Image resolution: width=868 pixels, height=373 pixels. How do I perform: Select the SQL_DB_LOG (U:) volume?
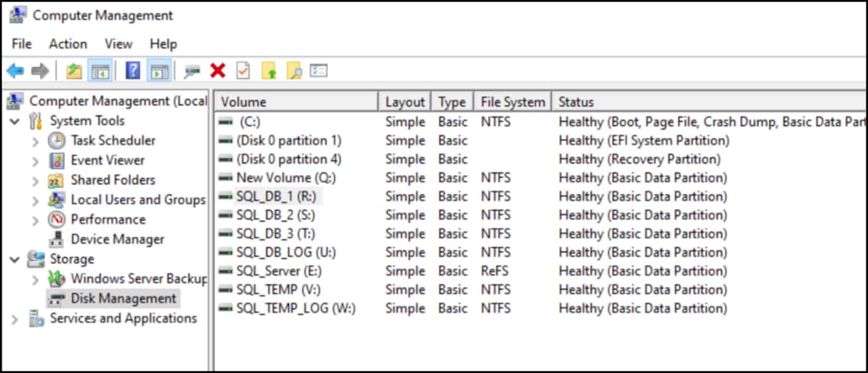pyautogui.click(x=541, y=252)
